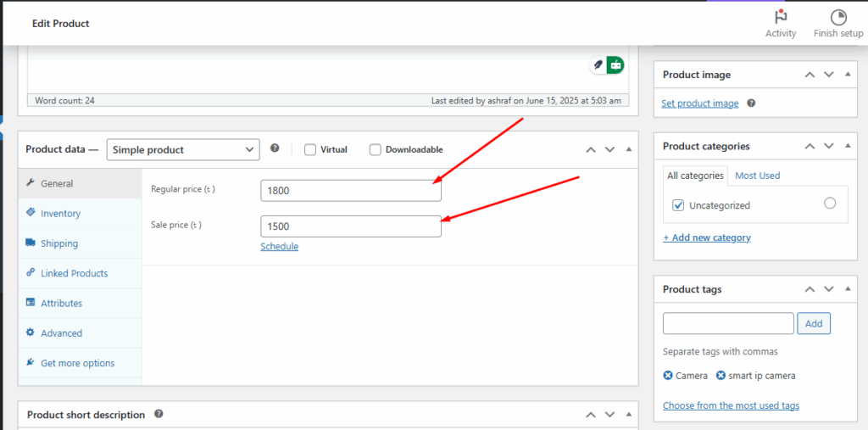
Task: Collapse the Product image panel
Action: tap(848, 75)
